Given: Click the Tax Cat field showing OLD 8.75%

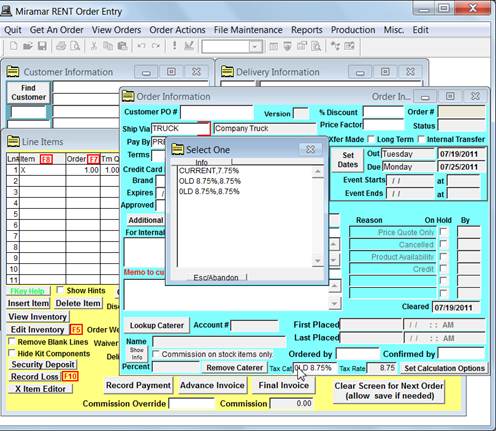Looking at the screenshot, I should tap(314, 368).
